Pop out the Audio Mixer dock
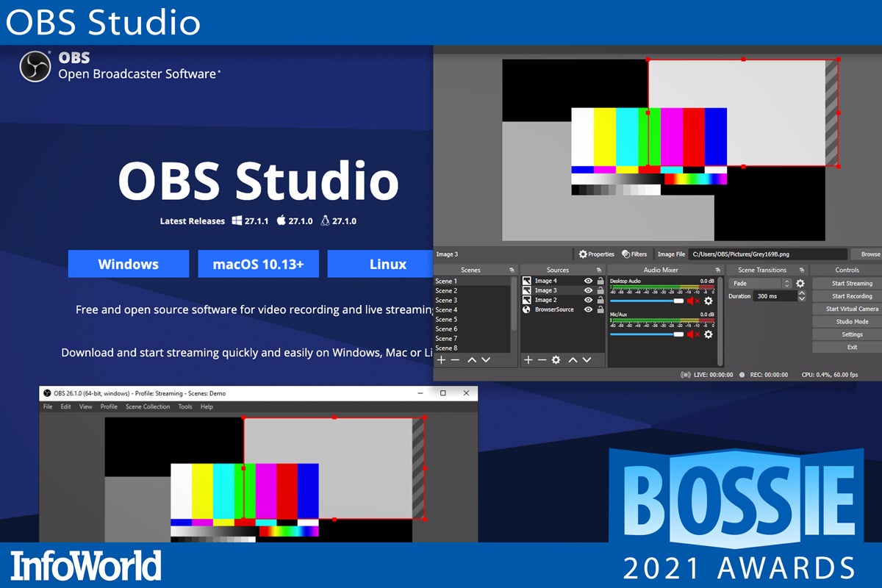This screenshot has height=588, width=882. 719,270
